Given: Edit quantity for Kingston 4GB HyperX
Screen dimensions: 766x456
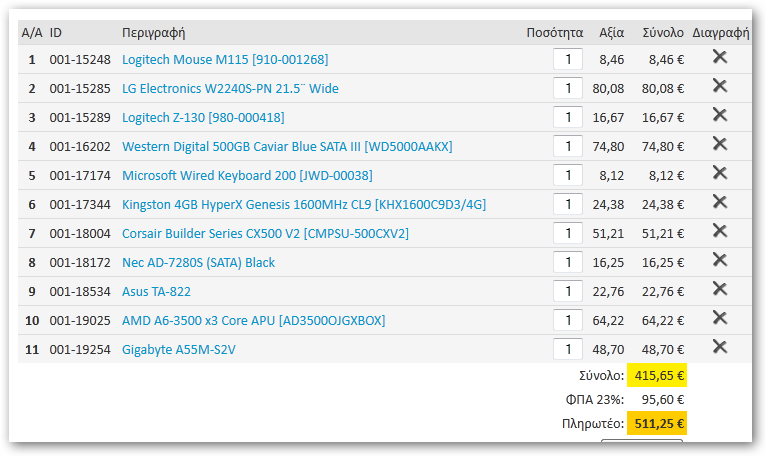Looking at the screenshot, I should click(x=568, y=204).
